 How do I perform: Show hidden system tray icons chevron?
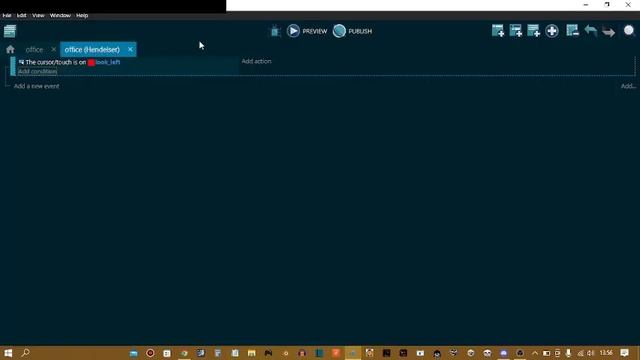(535, 353)
